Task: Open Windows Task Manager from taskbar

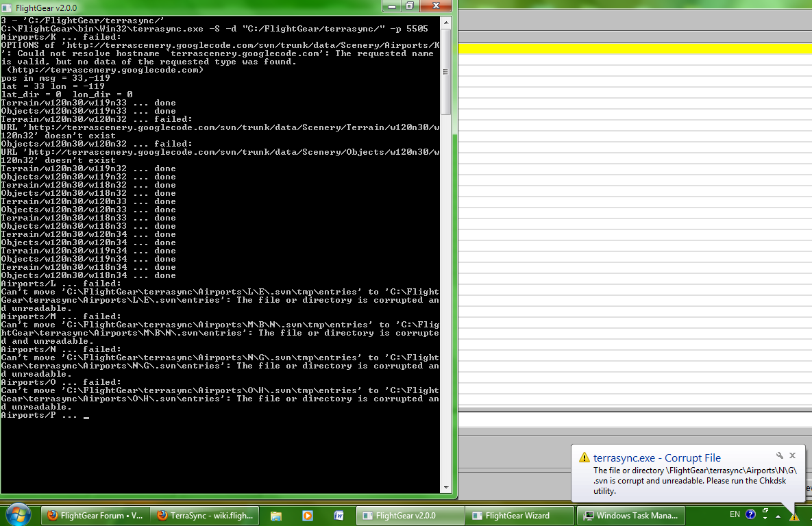Action: (630, 516)
